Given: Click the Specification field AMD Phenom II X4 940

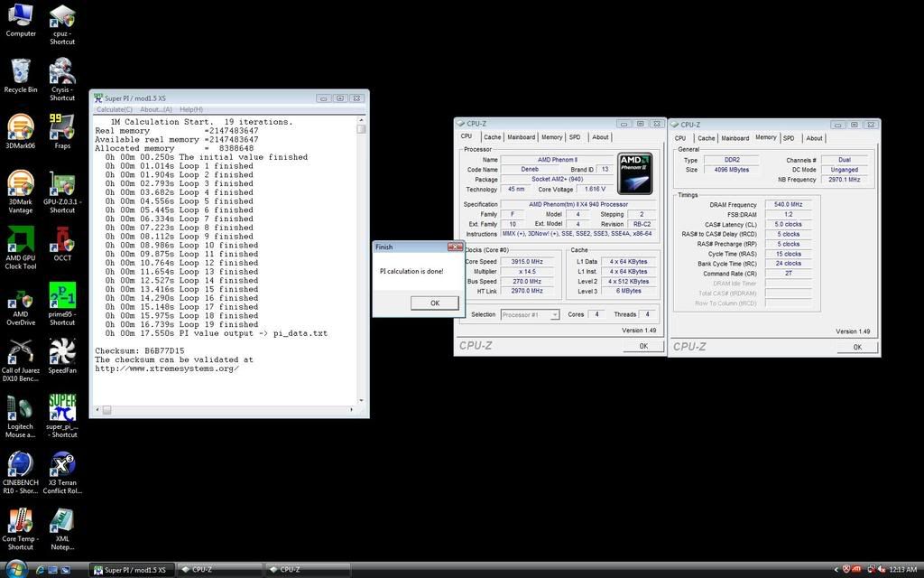Looking at the screenshot, I should point(577,204).
